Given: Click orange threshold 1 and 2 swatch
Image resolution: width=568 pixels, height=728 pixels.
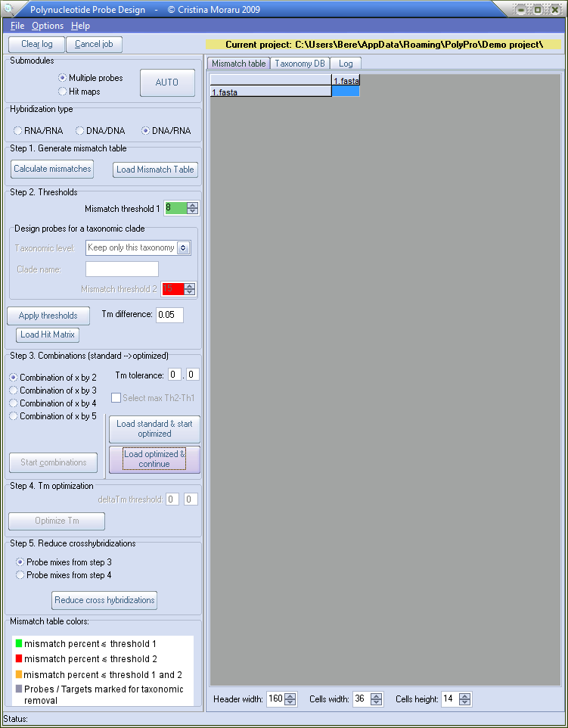Looking at the screenshot, I should click(19, 674).
